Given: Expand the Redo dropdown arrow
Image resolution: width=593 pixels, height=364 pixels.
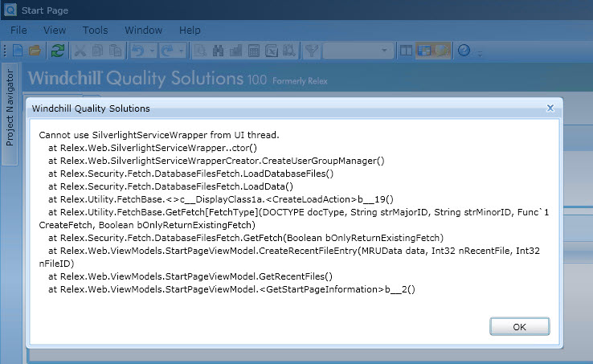Looking at the screenshot, I should pos(182,51).
